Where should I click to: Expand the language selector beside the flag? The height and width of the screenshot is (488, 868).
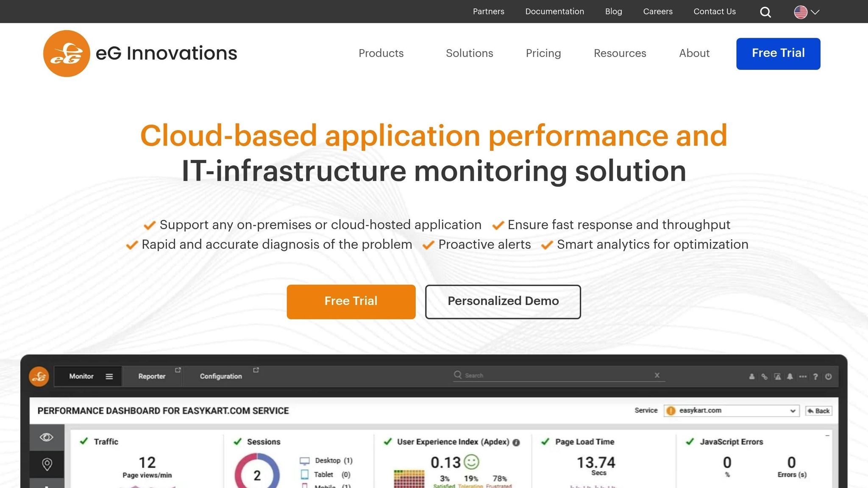(815, 12)
